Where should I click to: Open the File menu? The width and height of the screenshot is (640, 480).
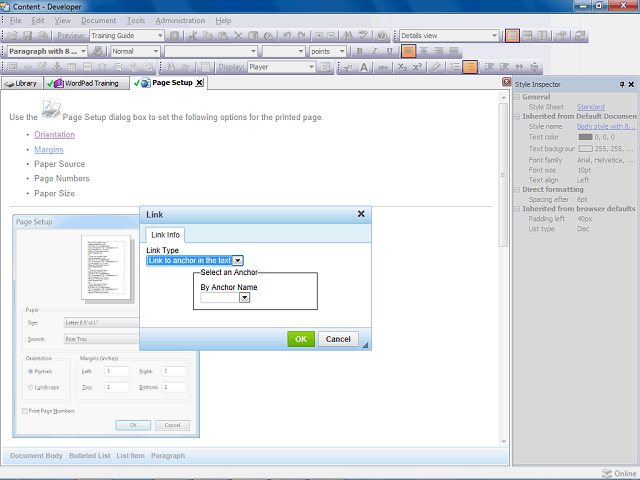click(x=16, y=20)
